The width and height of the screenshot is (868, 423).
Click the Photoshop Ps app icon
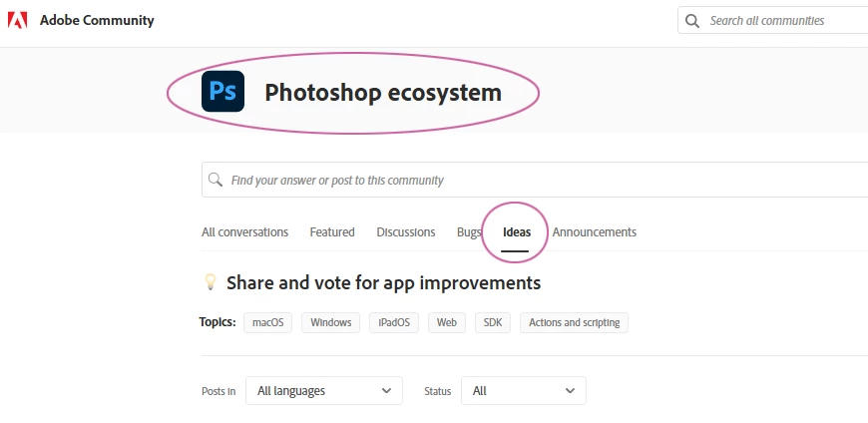[x=222, y=92]
